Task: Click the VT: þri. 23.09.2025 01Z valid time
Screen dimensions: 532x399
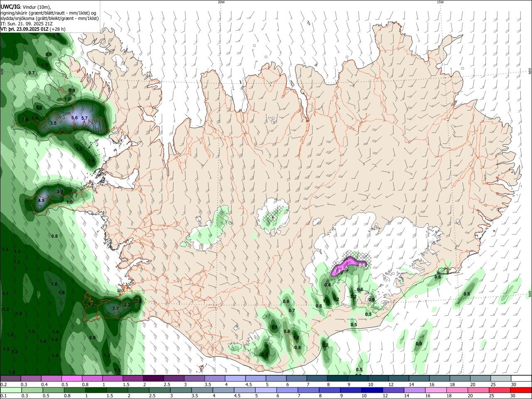Action: tap(25, 29)
